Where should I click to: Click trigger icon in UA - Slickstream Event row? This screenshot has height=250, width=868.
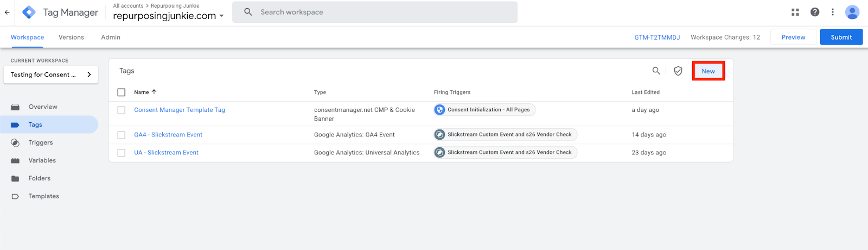click(x=440, y=153)
